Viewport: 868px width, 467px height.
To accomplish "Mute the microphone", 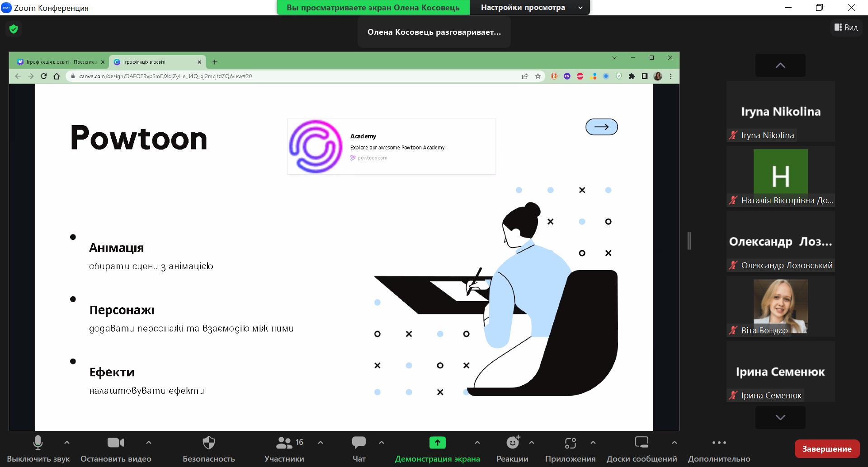I will [x=38, y=443].
